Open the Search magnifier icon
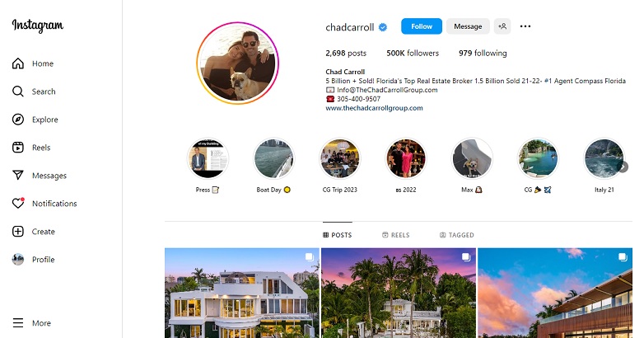This screenshot has width=644, height=338. point(17,92)
